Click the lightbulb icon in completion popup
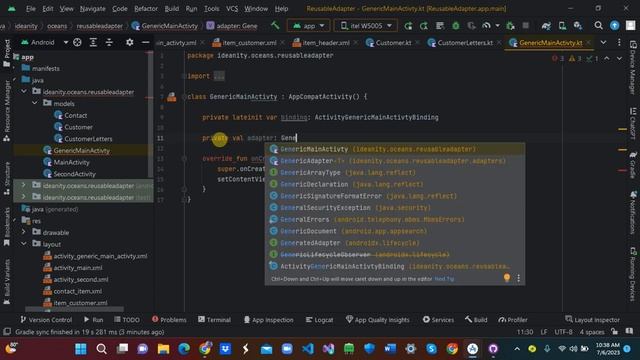 507,278
